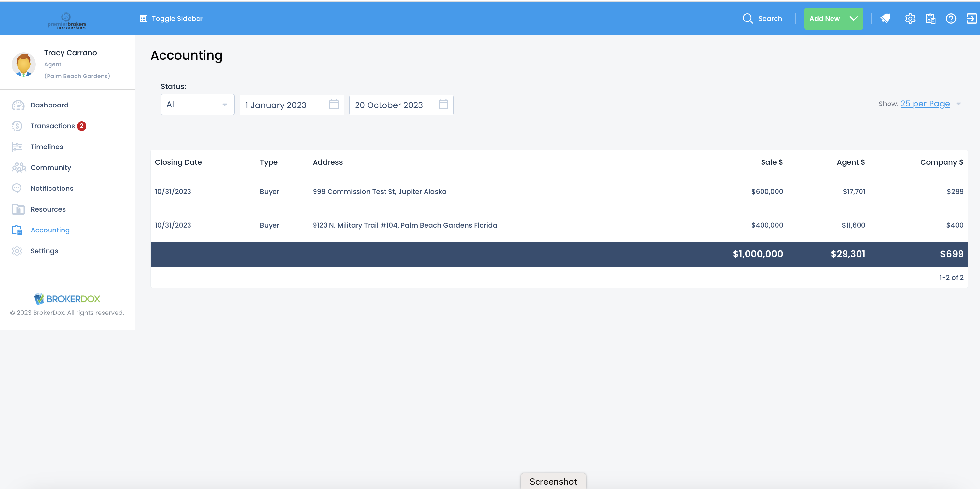Click the Premier Brokers International logo
The height and width of the screenshot is (489, 980).
67,21
